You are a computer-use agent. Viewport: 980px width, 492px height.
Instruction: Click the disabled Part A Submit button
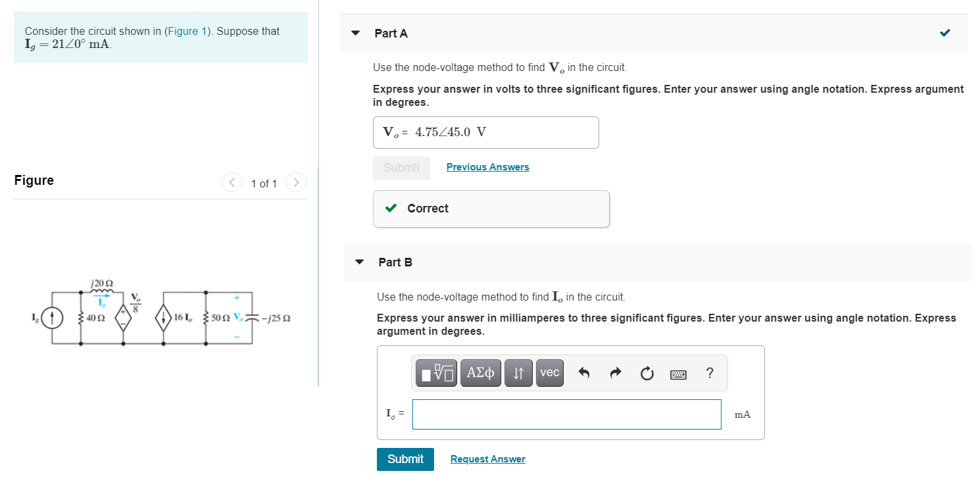pyautogui.click(x=401, y=168)
